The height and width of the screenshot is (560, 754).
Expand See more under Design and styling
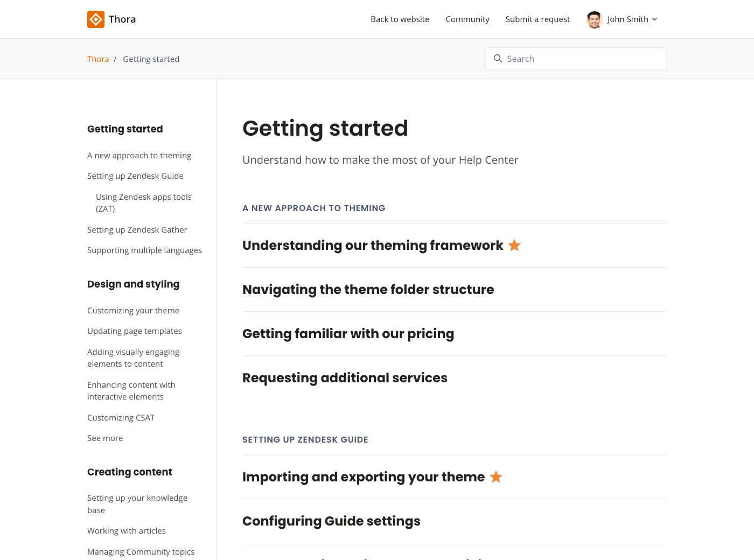(x=105, y=438)
